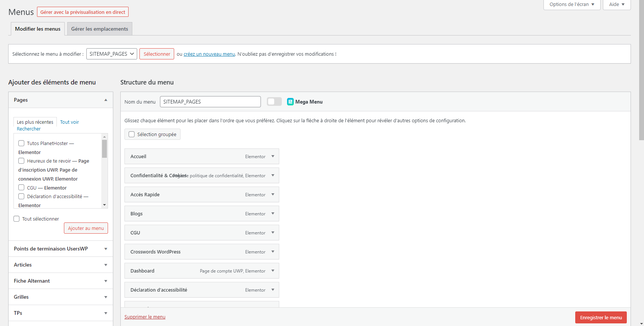Click the Pages list scroll down arrow
This screenshot has width=644, height=326.
tap(104, 205)
